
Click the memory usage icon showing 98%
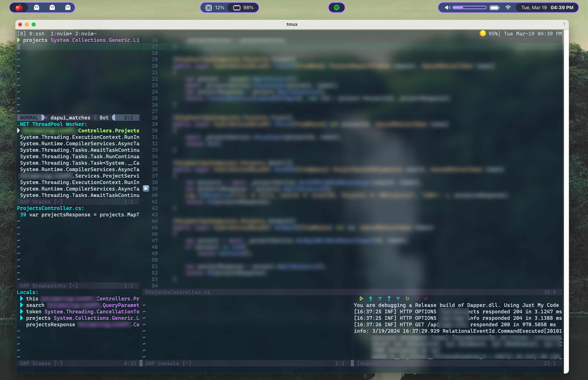pyautogui.click(x=237, y=8)
